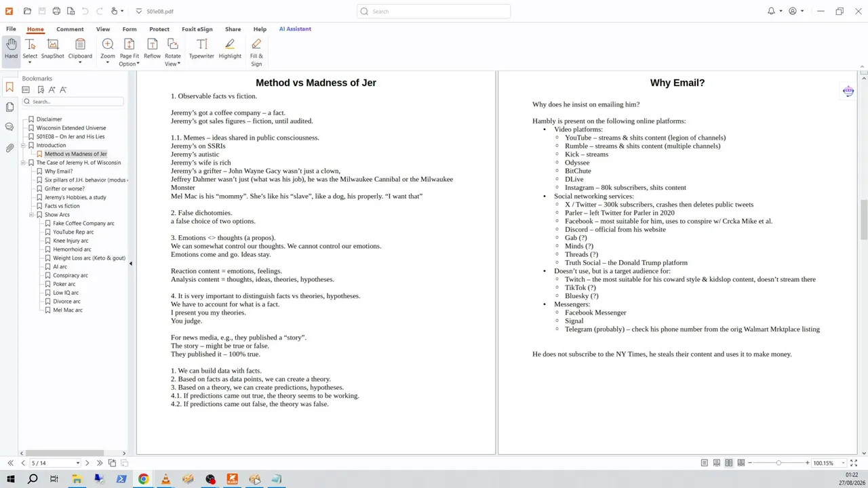Click the top Search box
Image resolution: width=868 pixels, height=488 pixels.
pos(434,11)
